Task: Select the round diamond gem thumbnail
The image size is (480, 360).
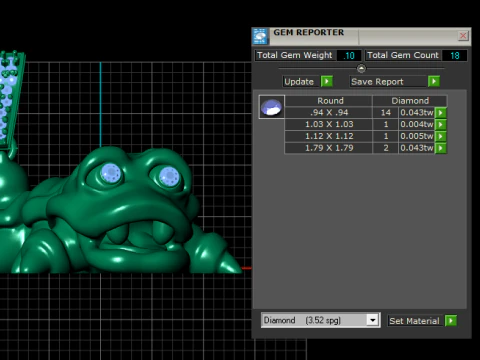Action: 272,107
